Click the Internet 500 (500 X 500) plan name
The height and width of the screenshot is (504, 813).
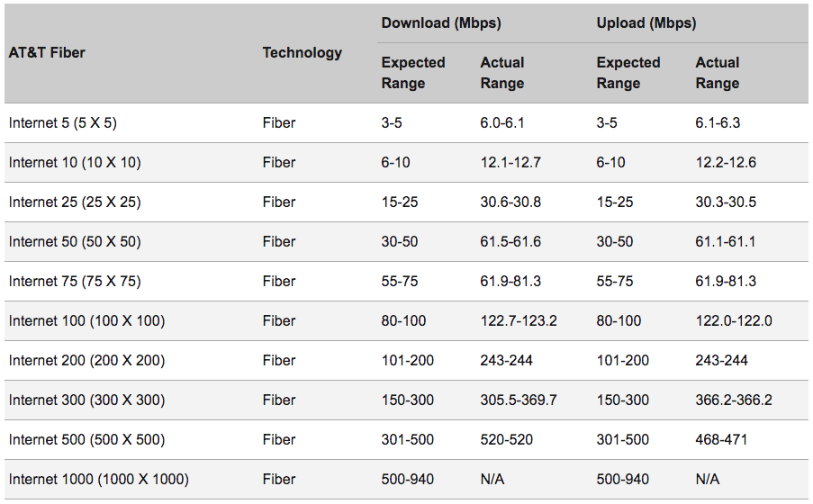[86, 440]
